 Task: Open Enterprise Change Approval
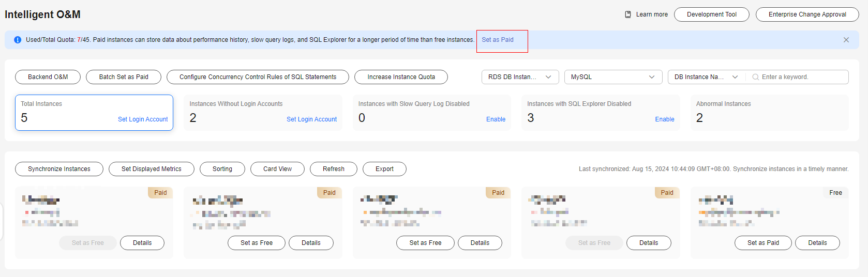(x=807, y=14)
